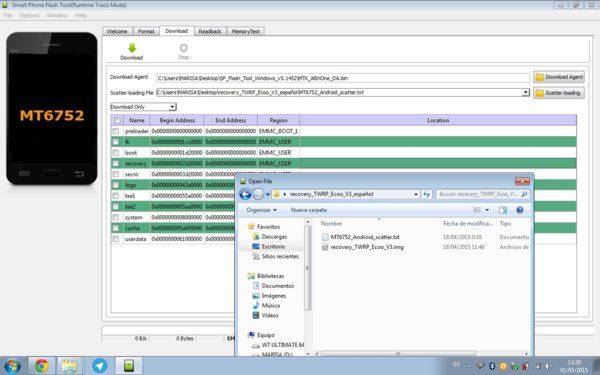This screenshot has width=600, height=375.
Task: Open the Help menu
Action: 80,15
